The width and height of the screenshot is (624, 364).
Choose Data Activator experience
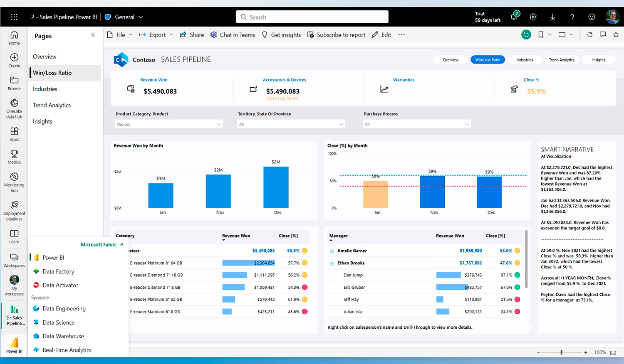click(60, 285)
